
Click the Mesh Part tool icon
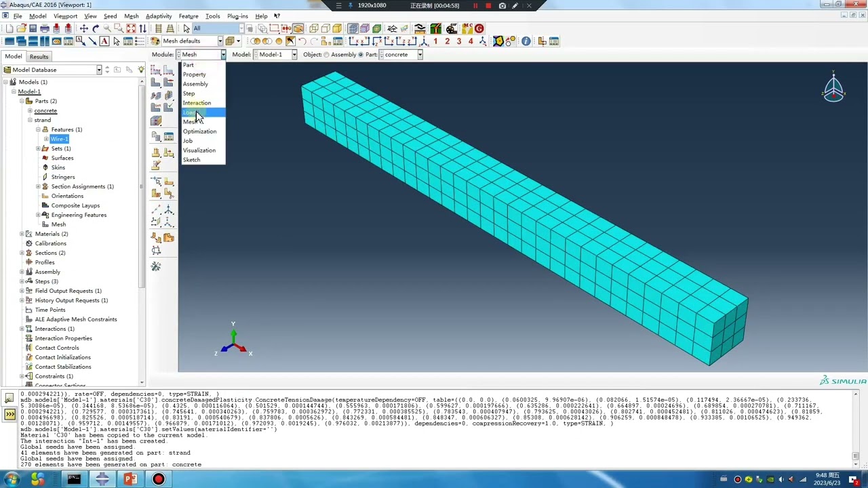[156, 83]
